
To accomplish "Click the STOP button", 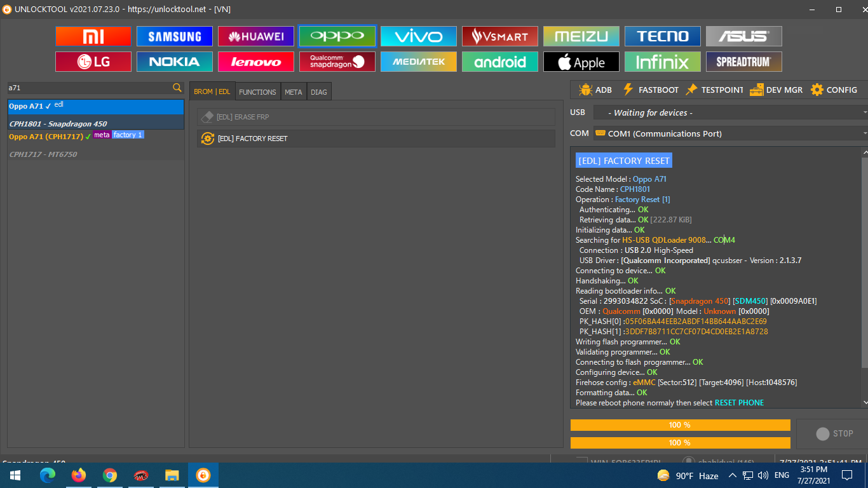I will (x=834, y=433).
